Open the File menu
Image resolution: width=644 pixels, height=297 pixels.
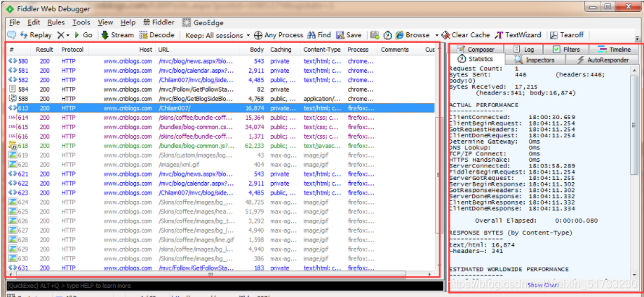[x=14, y=22]
